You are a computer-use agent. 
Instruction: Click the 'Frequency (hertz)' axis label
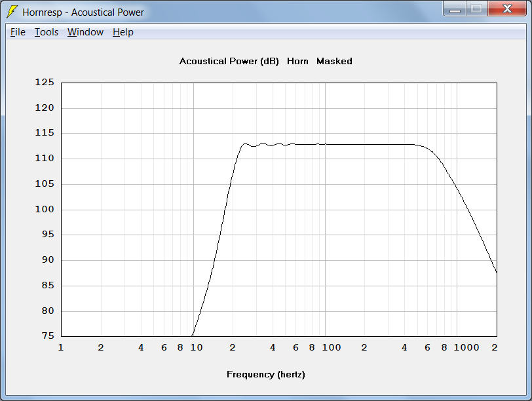(x=265, y=375)
